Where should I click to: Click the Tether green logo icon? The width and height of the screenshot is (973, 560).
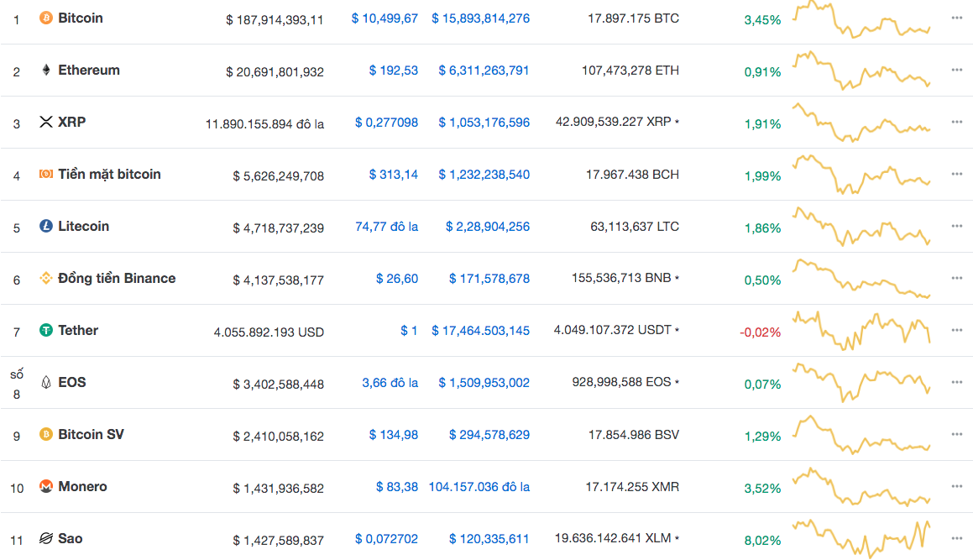[x=46, y=331]
